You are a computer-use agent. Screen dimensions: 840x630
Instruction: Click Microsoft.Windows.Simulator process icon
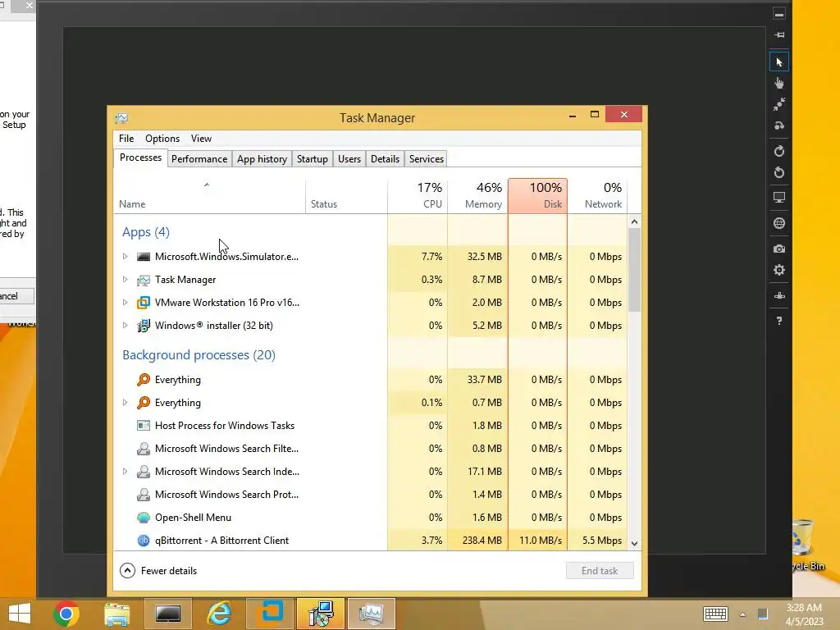(143, 257)
